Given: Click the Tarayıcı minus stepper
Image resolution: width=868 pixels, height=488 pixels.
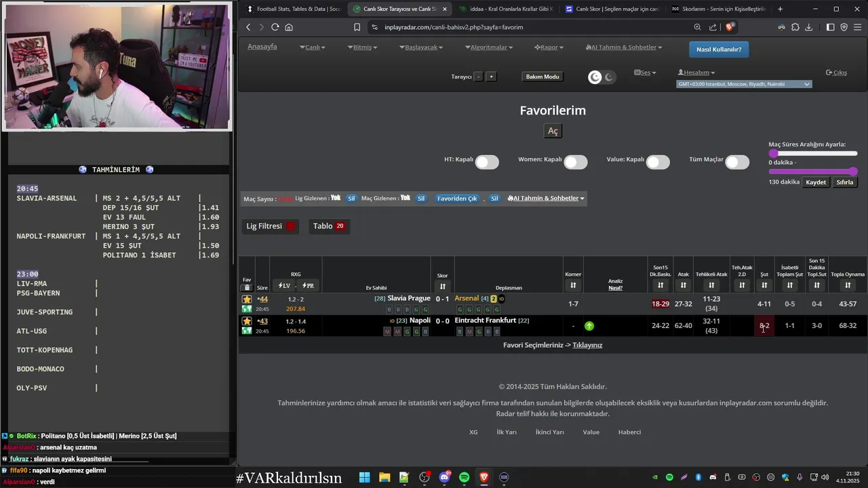Looking at the screenshot, I should coord(478,77).
